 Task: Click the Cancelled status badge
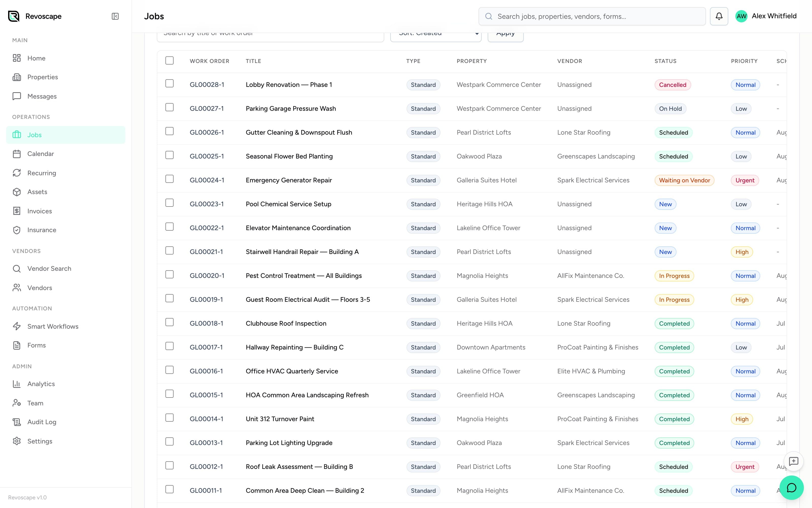click(672, 85)
